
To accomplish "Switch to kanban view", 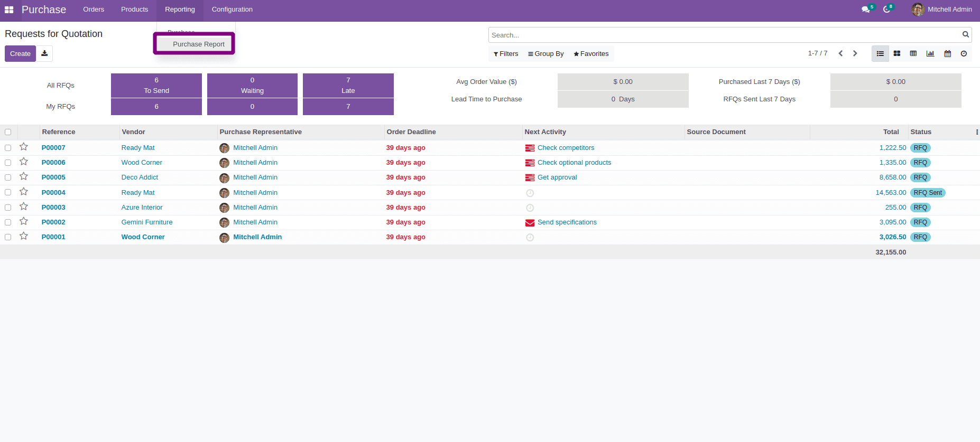I will click(x=897, y=53).
